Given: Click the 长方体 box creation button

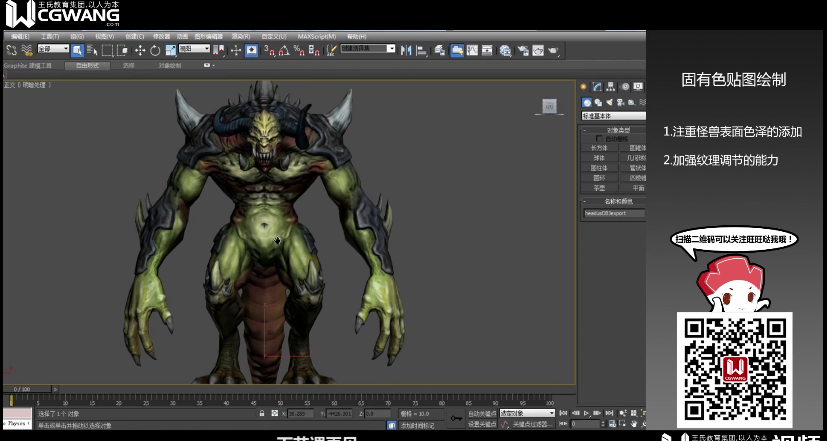Looking at the screenshot, I should pyautogui.click(x=599, y=148).
